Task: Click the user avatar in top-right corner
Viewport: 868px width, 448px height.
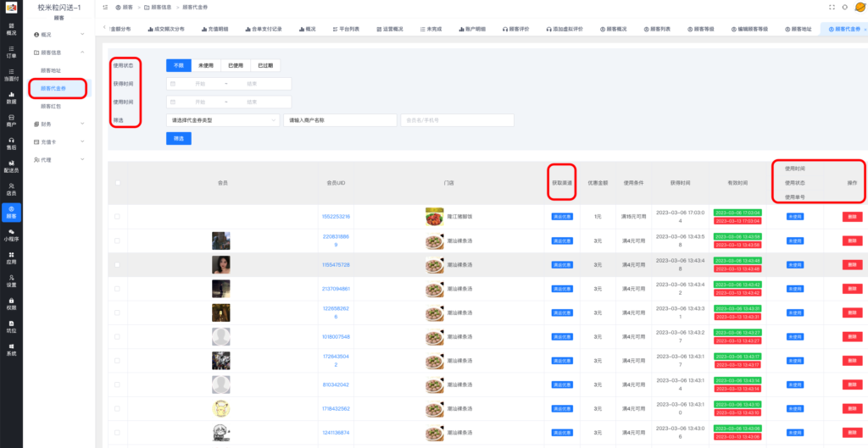Action: click(860, 7)
